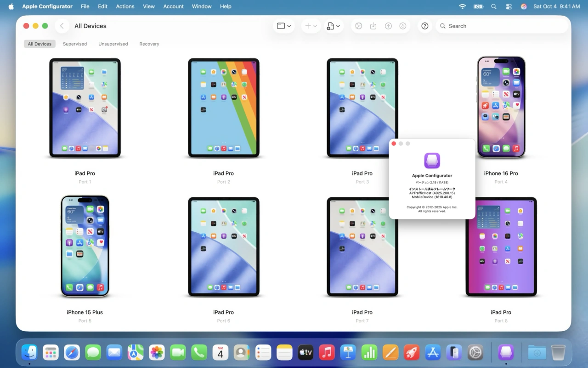The height and width of the screenshot is (368, 588).
Task: Enable the Recovery devices filter
Action: point(149,44)
